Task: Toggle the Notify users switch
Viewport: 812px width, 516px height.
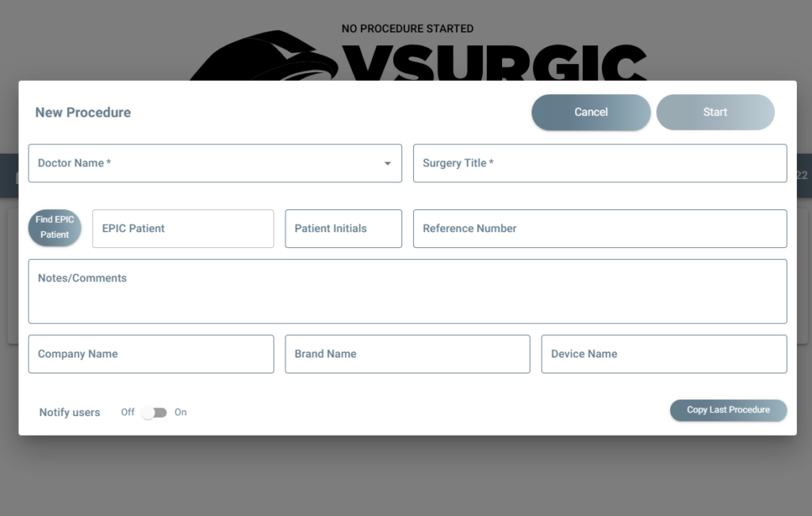Action: [155, 412]
